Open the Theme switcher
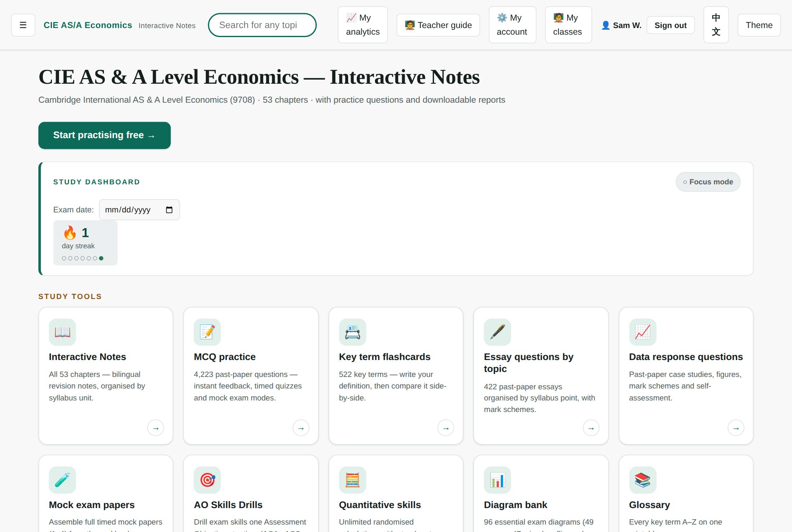The height and width of the screenshot is (532, 792). click(759, 25)
